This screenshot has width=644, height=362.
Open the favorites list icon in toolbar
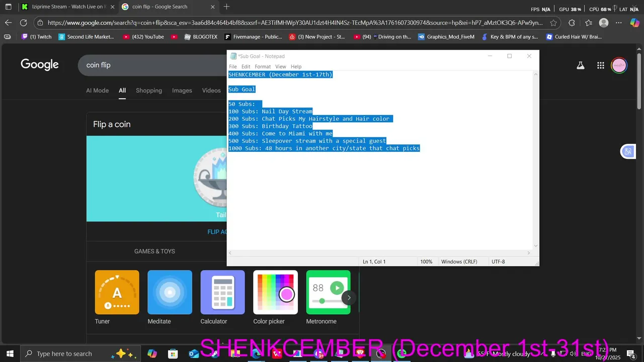[589, 23]
